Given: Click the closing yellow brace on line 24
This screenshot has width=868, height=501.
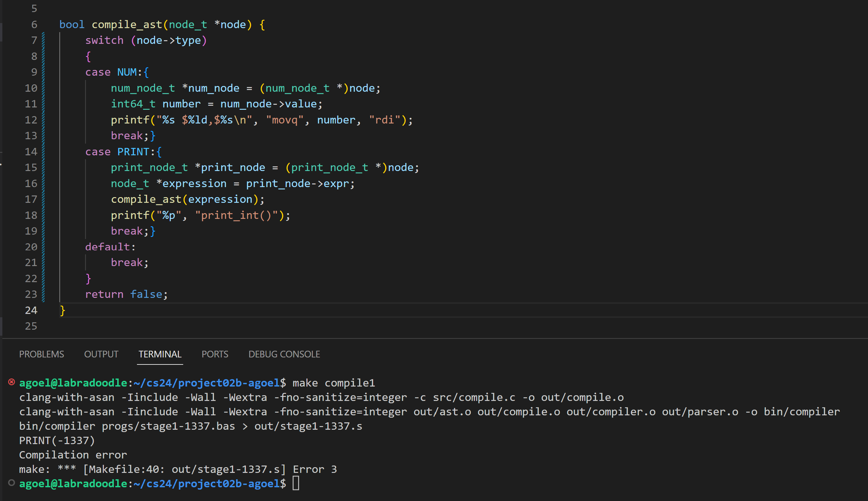Looking at the screenshot, I should [x=62, y=310].
